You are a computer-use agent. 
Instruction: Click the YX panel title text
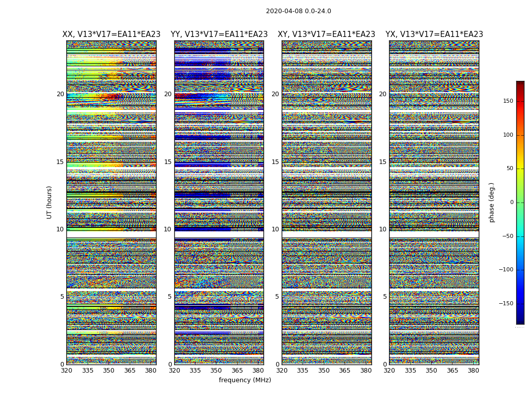(x=434, y=34)
